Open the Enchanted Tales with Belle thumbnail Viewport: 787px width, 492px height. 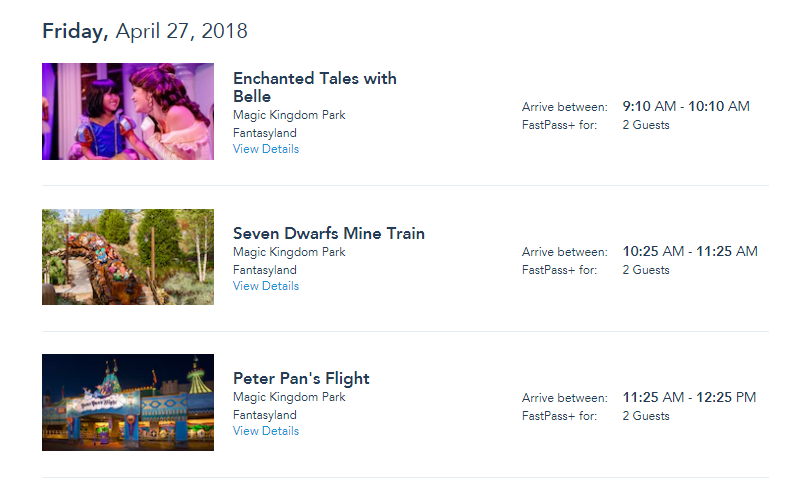[x=128, y=111]
